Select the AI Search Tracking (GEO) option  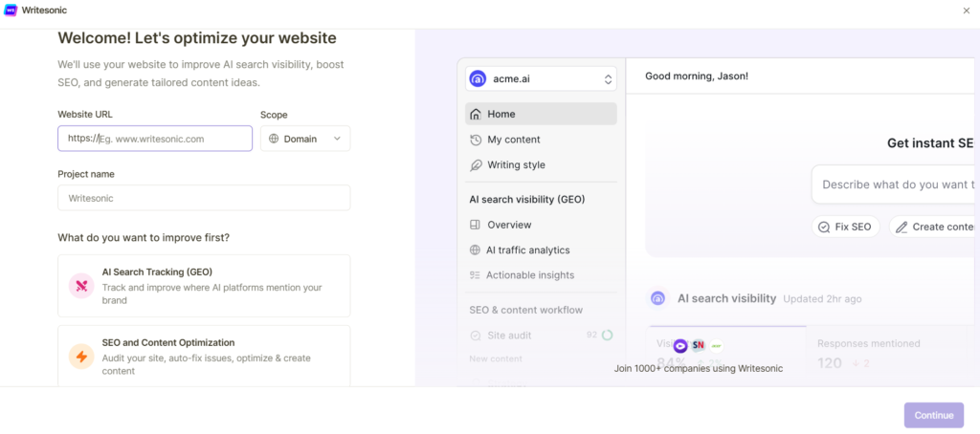point(204,286)
